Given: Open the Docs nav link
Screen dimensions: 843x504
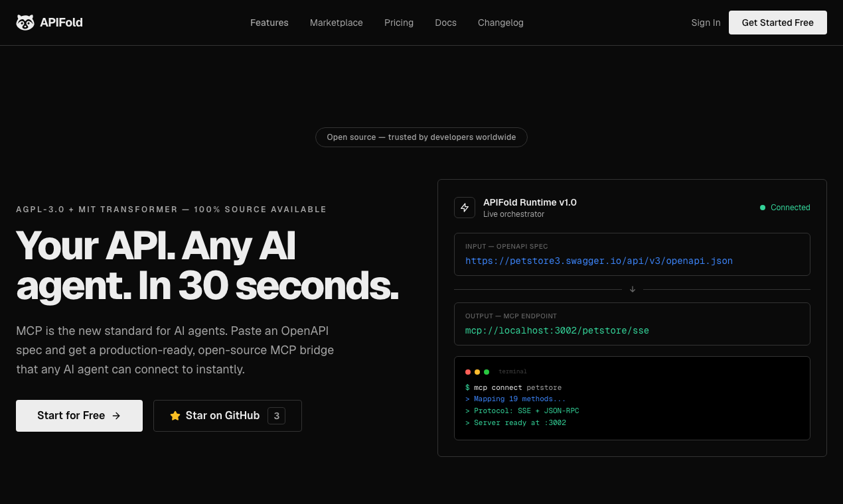Looking at the screenshot, I should coord(446,23).
